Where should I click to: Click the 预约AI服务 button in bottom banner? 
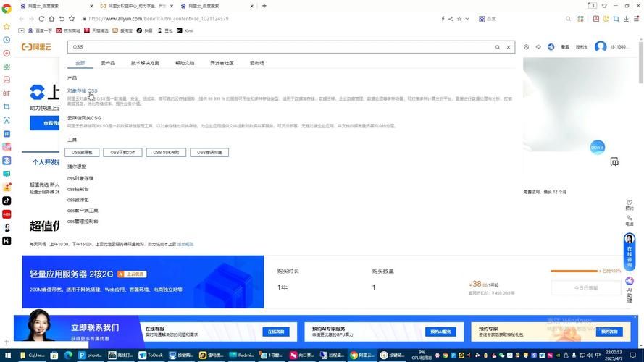(440, 332)
